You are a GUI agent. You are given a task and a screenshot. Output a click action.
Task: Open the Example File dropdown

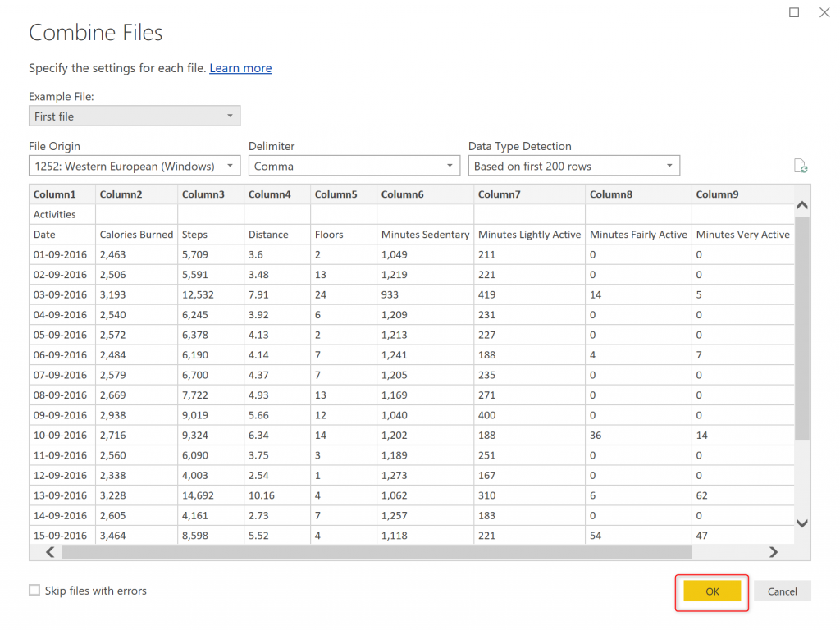point(135,116)
